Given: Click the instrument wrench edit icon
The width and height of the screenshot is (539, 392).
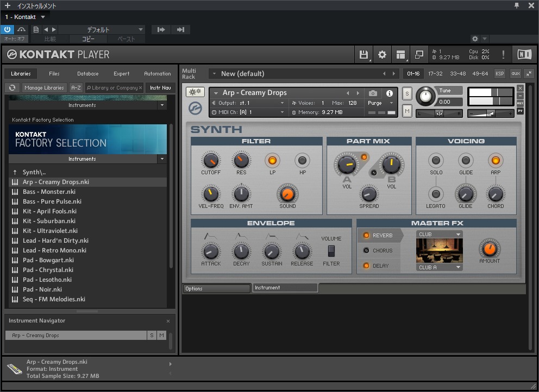Looking at the screenshot, I should click(195, 92).
